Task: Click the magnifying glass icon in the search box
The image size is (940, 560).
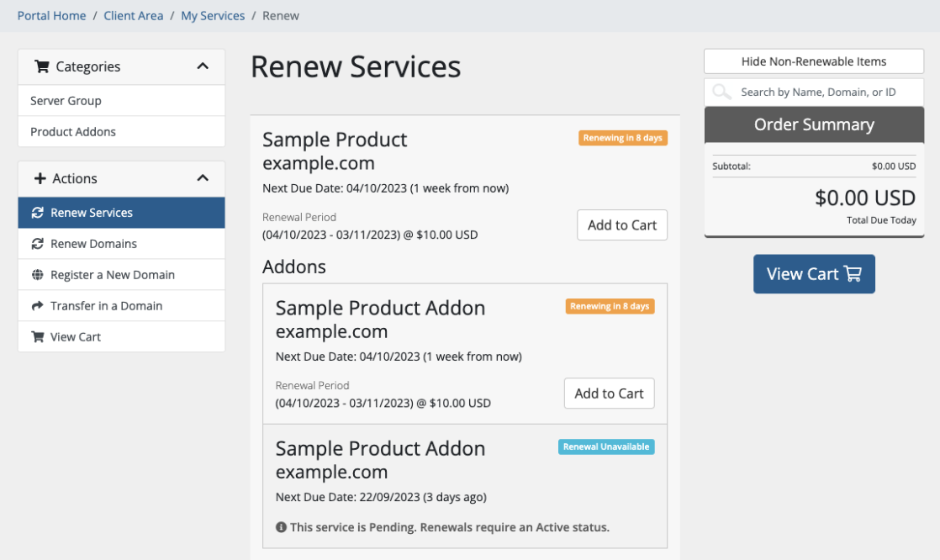Action: click(721, 92)
